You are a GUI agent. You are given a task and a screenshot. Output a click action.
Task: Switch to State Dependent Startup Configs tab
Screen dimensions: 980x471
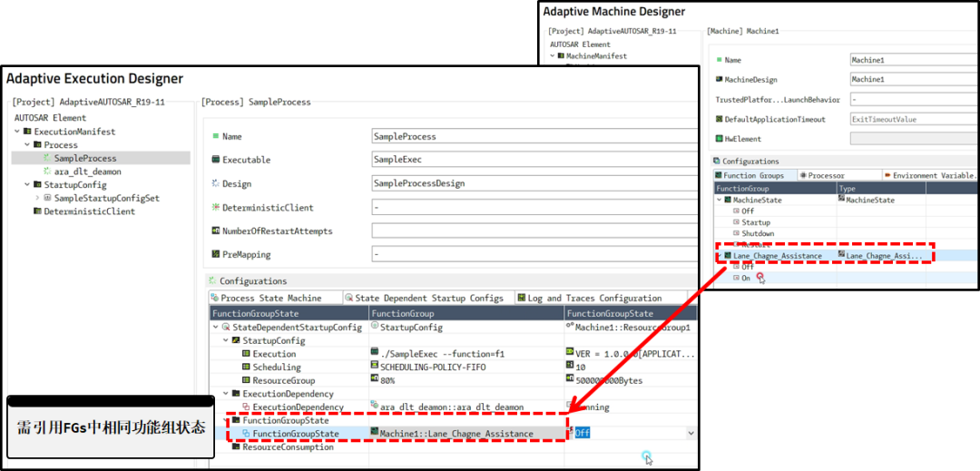(428, 298)
